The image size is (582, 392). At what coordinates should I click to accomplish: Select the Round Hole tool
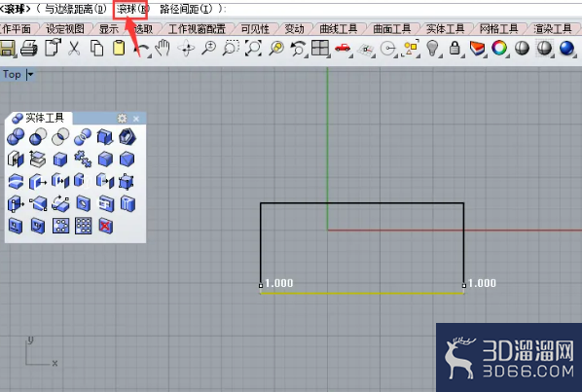click(x=83, y=204)
